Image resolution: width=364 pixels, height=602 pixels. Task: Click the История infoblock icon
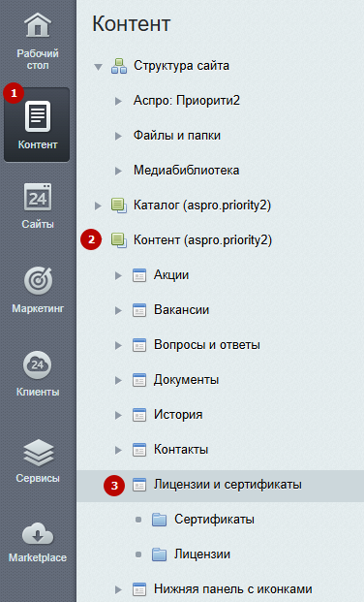[139, 415]
